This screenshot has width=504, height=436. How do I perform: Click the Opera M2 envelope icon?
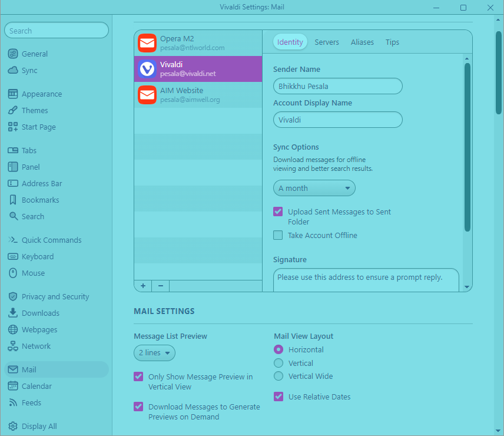(147, 43)
